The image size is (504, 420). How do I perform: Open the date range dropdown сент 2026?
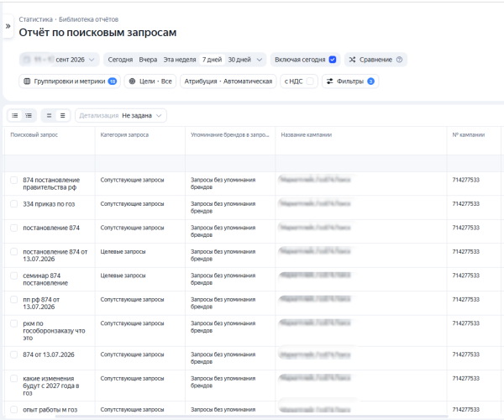[59, 60]
